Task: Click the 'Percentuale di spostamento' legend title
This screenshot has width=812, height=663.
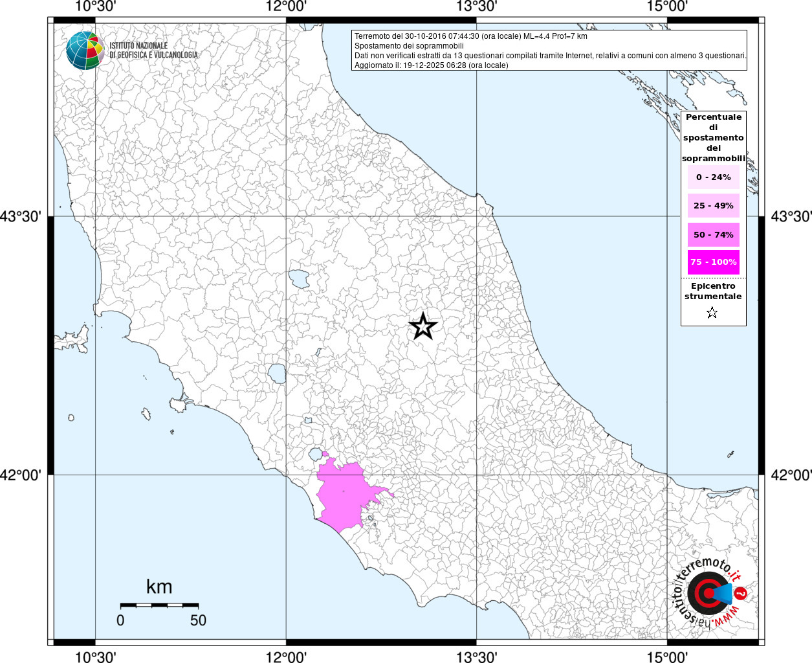Action: (x=713, y=138)
